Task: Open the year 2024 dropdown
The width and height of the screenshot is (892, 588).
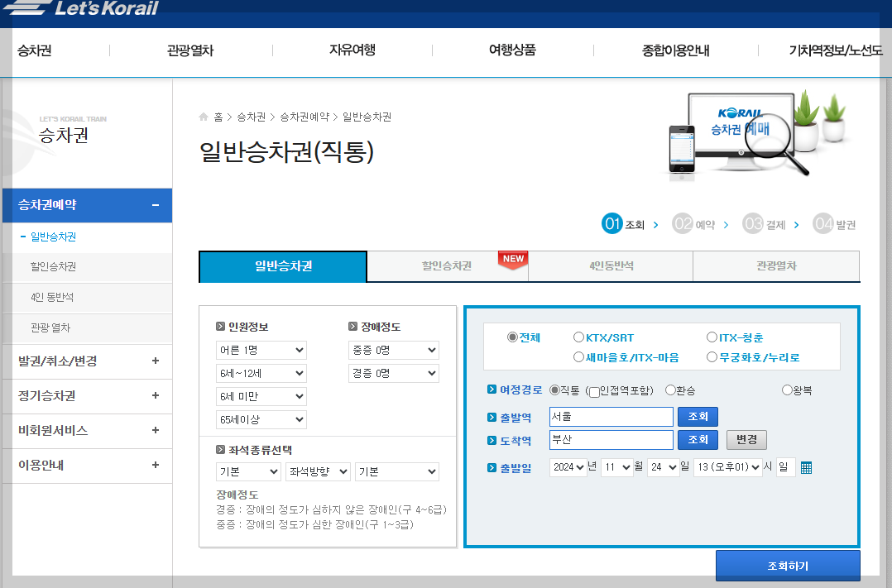Action: pos(568,467)
